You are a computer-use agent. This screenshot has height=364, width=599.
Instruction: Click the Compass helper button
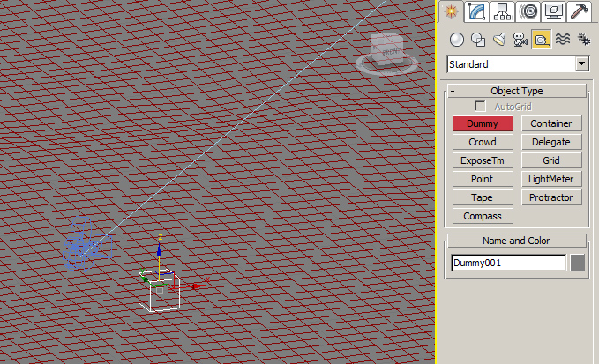(x=483, y=216)
